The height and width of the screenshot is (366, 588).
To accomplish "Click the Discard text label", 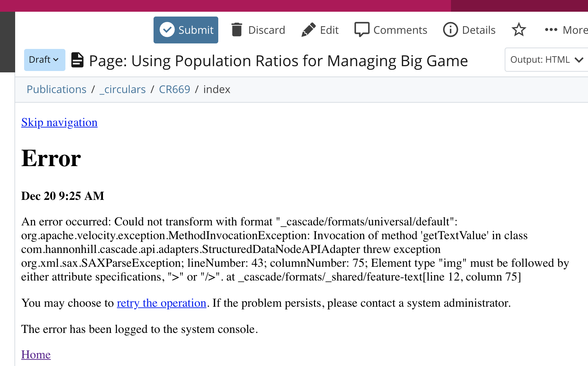I will 266,30.
